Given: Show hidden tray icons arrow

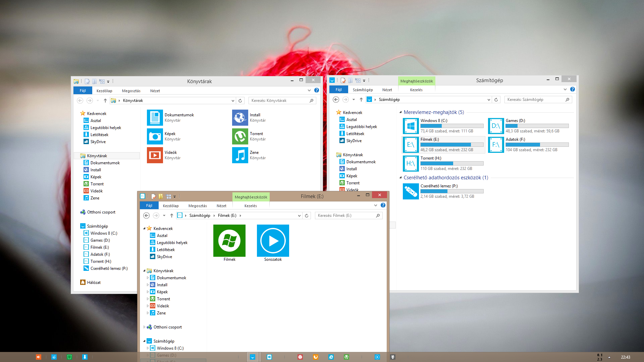Looking at the screenshot, I should 609,357.
